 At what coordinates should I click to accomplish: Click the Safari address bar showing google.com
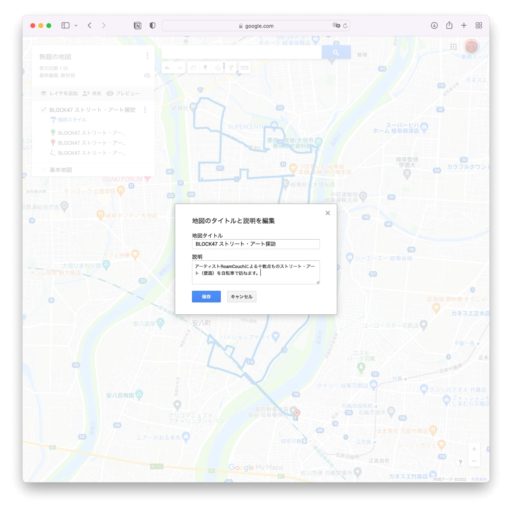[x=256, y=26]
